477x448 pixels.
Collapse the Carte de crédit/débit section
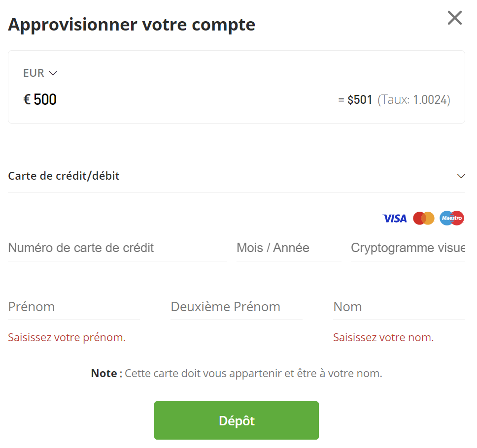coord(461,176)
